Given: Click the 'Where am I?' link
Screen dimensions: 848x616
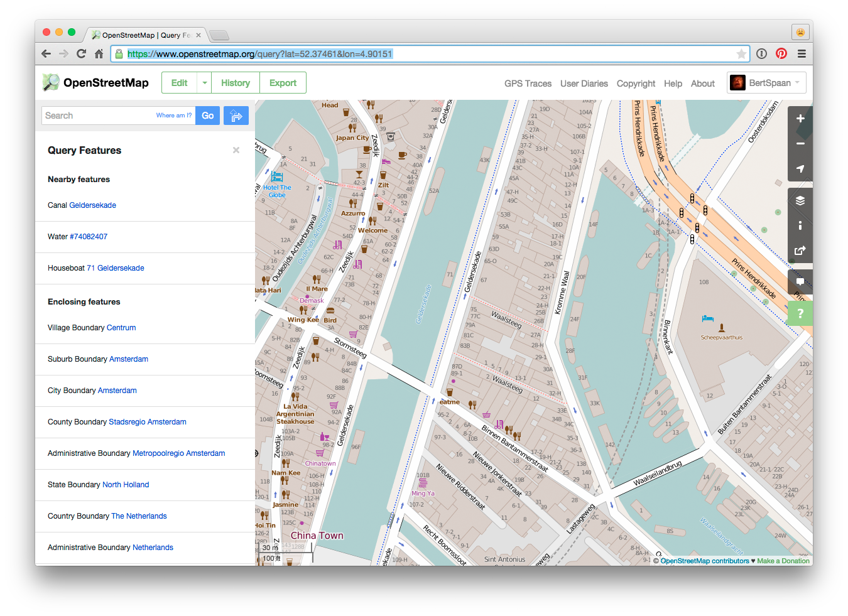Looking at the screenshot, I should point(174,116).
